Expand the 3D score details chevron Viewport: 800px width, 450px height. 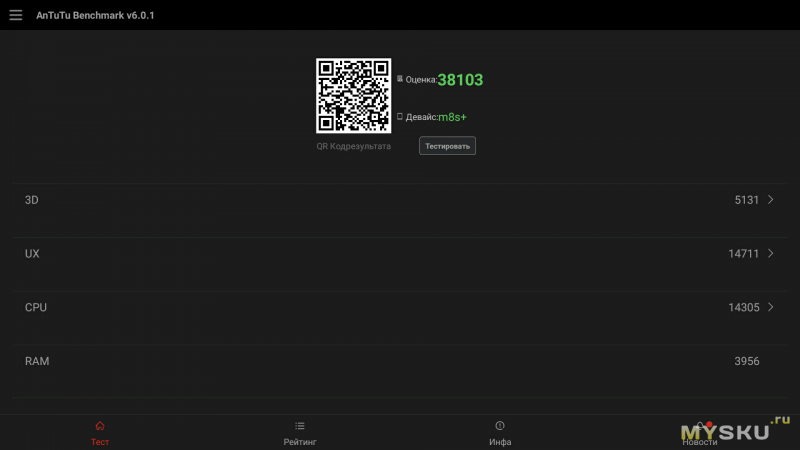(771, 199)
